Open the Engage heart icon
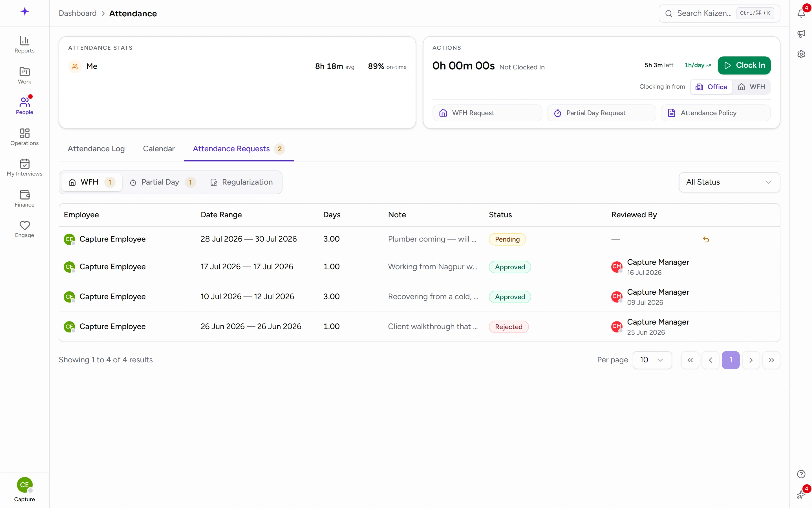Viewport: 812px width, 508px height. click(x=25, y=225)
